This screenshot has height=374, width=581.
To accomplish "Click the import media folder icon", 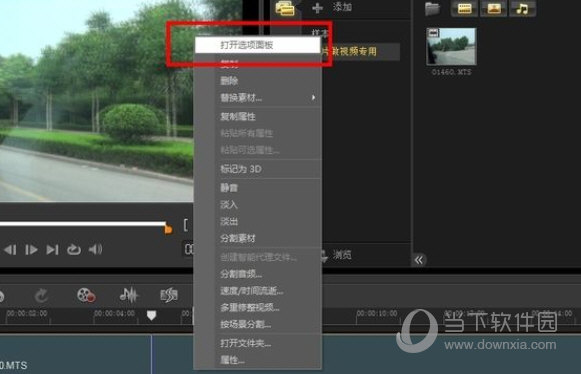I will [x=432, y=8].
